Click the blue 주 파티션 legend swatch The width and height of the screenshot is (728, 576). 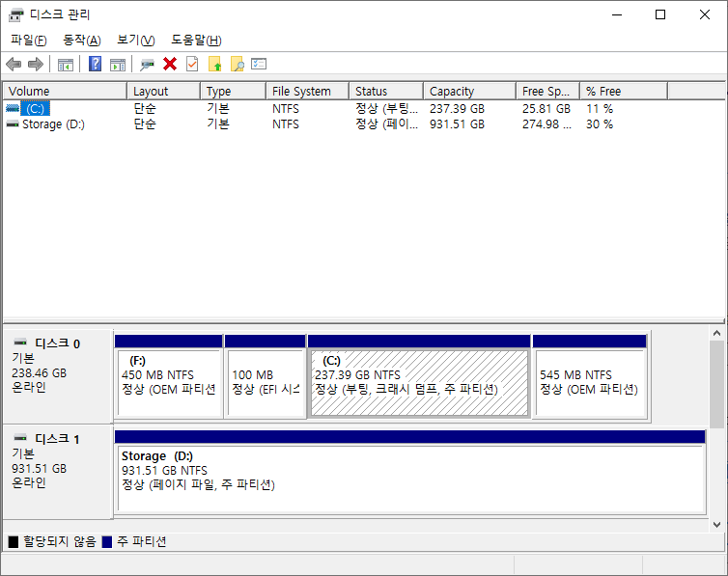[x=107, y=541]
